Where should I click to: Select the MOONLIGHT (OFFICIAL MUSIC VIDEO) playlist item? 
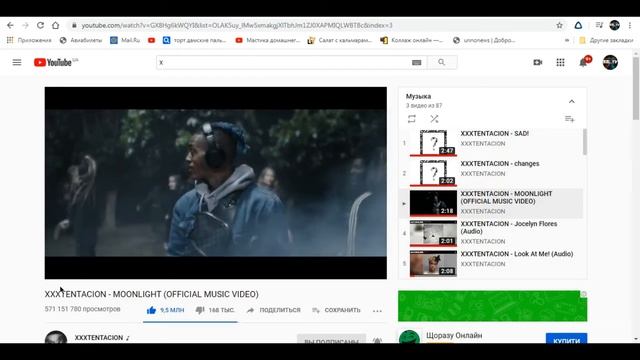(491, 203)
